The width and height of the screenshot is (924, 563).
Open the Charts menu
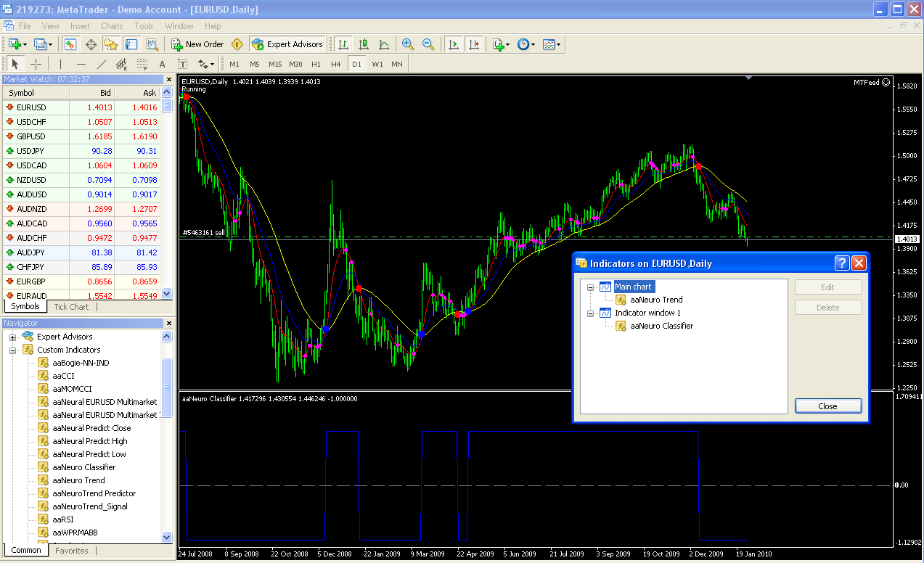(x=112, y=26)
